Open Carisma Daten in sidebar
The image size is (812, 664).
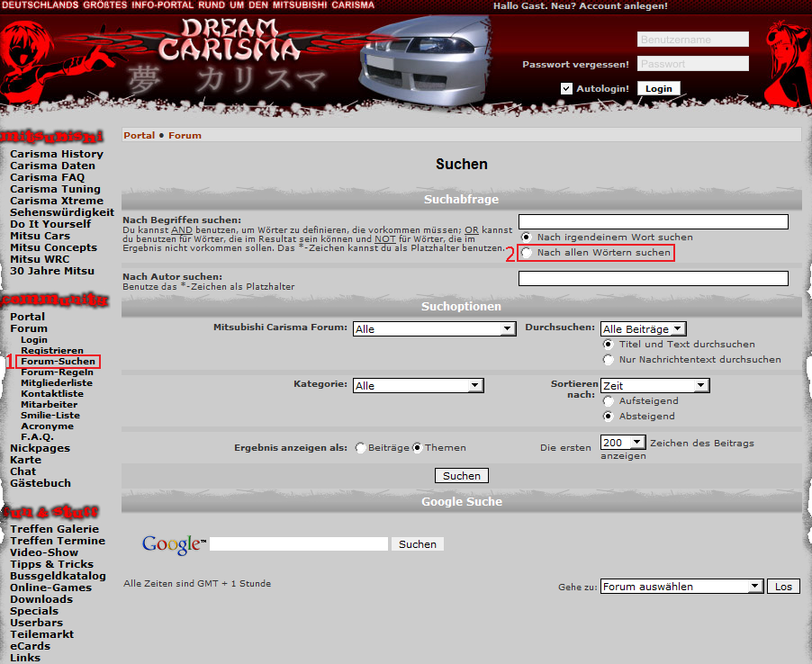52,166
